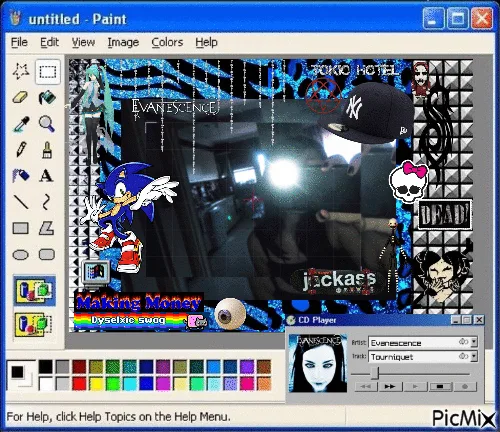Click the Evanescence album cover thumbnail
The height and width of the screenshot is (432, 500).
[318, 363]
